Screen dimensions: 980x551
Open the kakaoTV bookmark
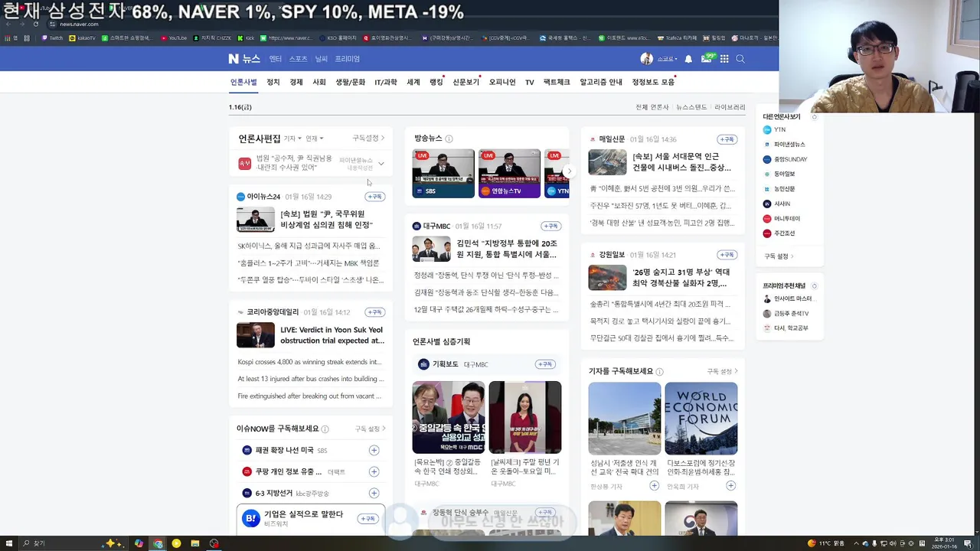pyautogui.click(x=83, y=37)
